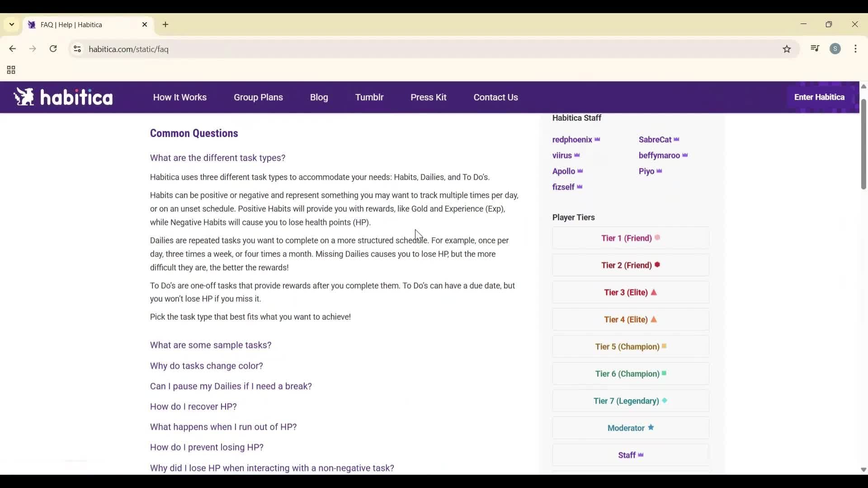Viewport: 868px width, 488px height.
Task: Switch to the FAQ | Help | Habitica tab
Action: tap(77, 25)
